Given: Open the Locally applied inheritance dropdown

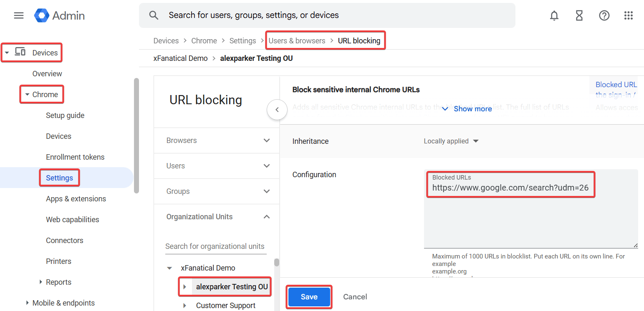Looking at the screenshot, I should [451, 141].
